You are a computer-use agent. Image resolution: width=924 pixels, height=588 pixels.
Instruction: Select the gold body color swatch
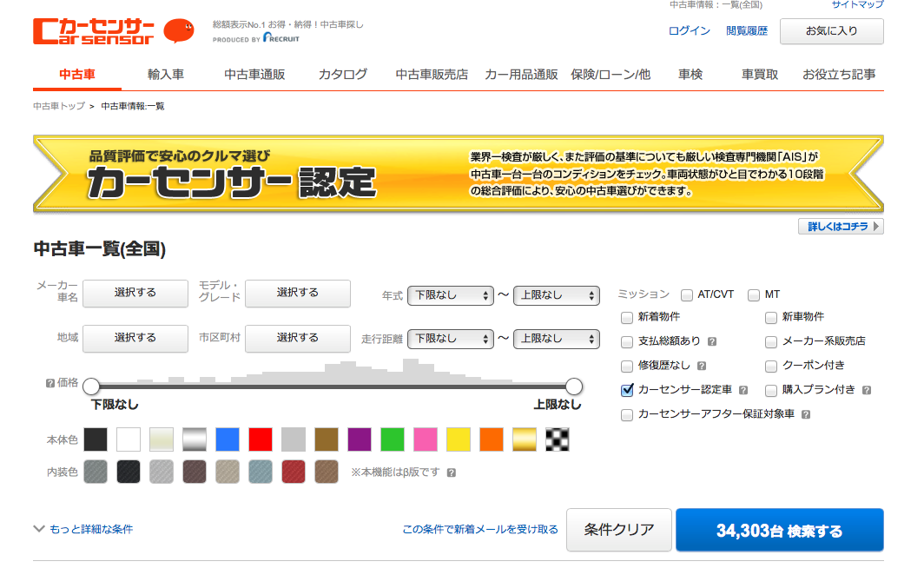[x=525, y=439]
